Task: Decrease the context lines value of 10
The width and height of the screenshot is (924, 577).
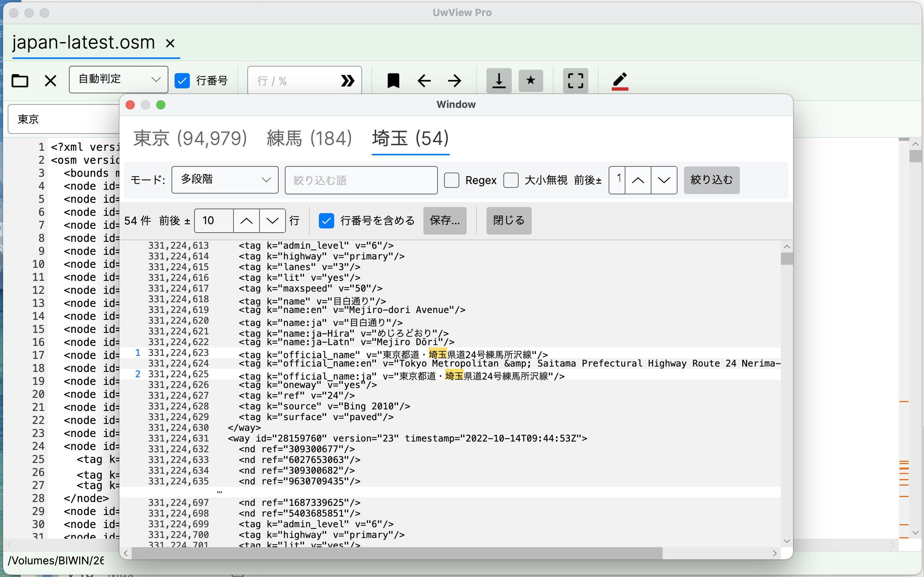Action: 272,221
